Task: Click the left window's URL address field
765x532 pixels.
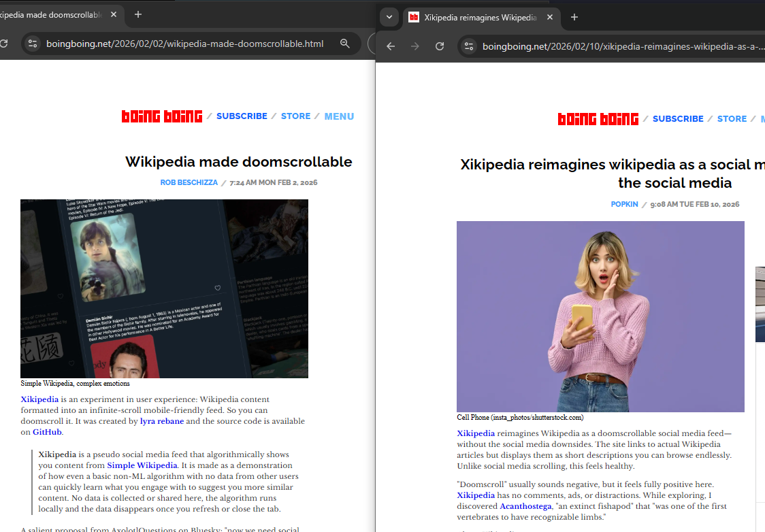Action: 184,44
